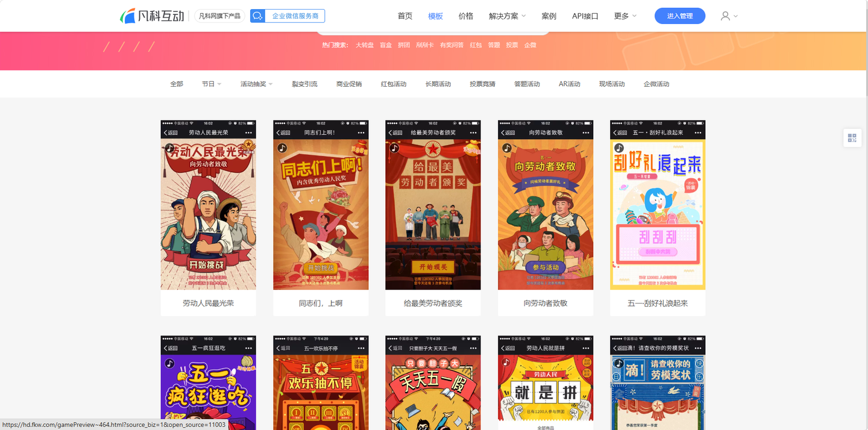Open the API接口 nav item
Image resolution: width=868 pixels, height=430 pixels.
pos(585,16)
